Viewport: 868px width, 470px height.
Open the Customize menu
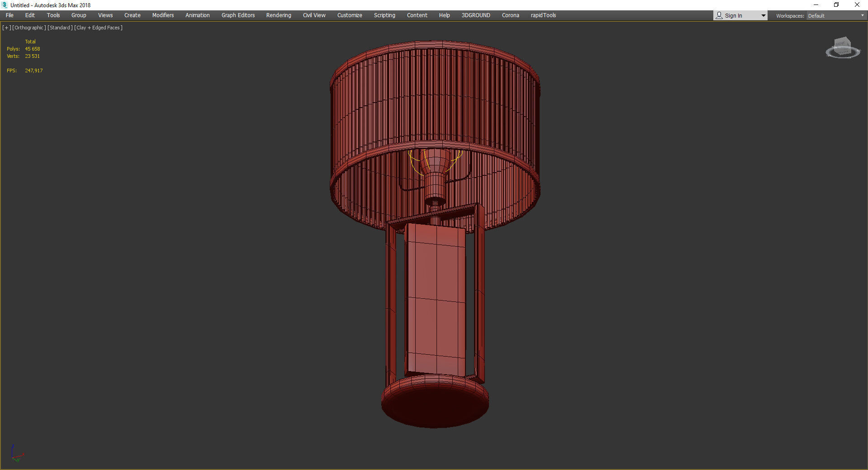point(350,15)
